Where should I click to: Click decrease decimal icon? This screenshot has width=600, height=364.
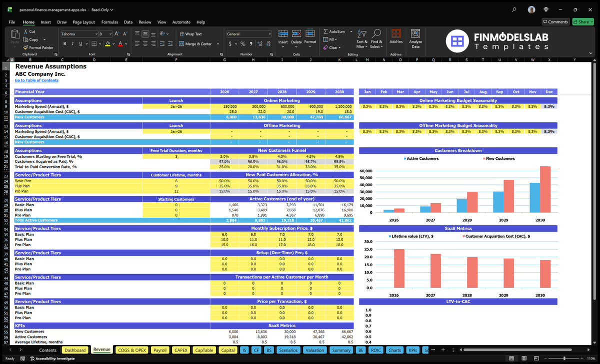(x=268, y=44)
